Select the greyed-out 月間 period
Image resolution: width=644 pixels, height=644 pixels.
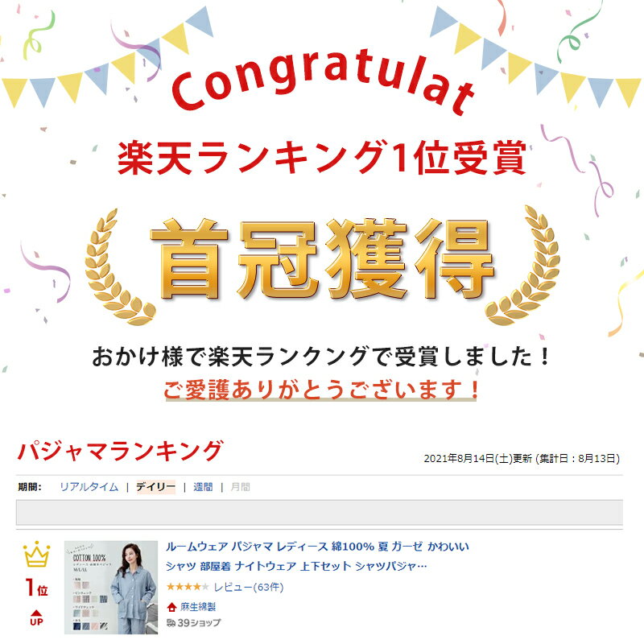[240, 487]
